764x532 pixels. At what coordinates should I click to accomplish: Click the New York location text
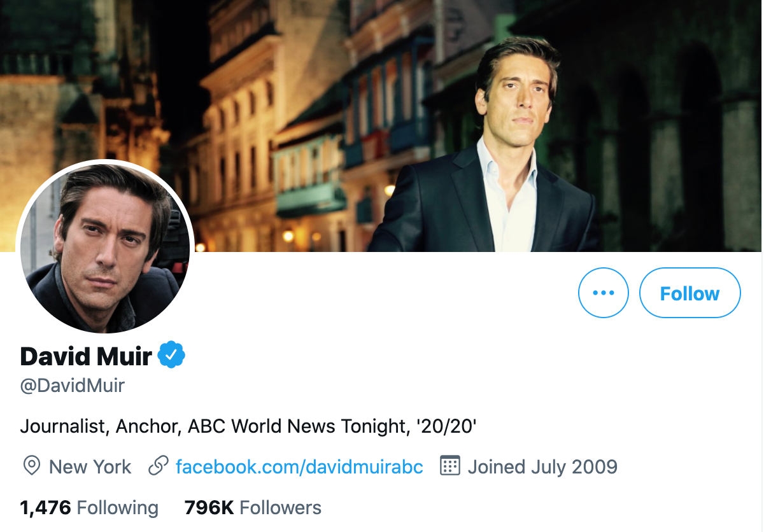click(90, 466)
